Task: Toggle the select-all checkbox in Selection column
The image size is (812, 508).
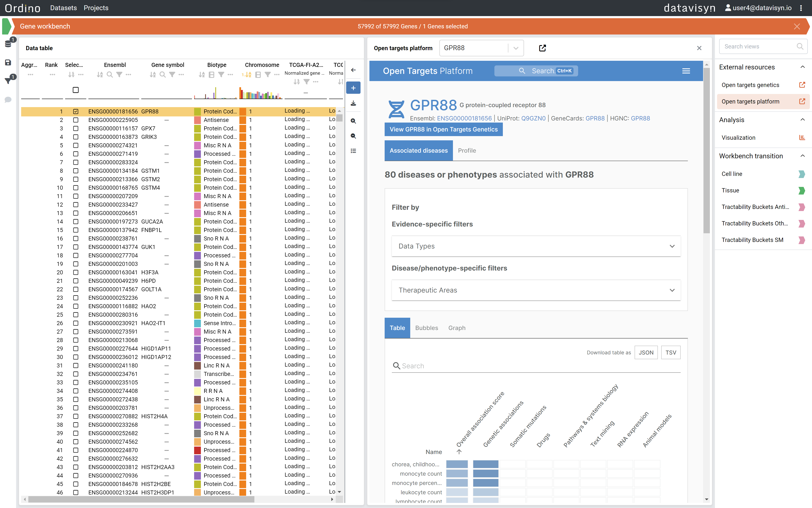Action: 76,90
